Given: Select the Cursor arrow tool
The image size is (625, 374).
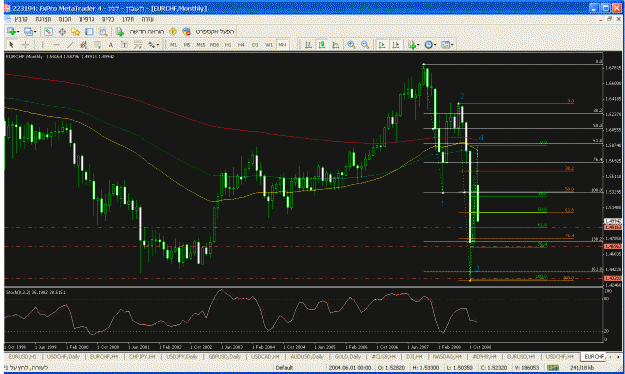Looking at the screenshot, I should coord(12,45).
